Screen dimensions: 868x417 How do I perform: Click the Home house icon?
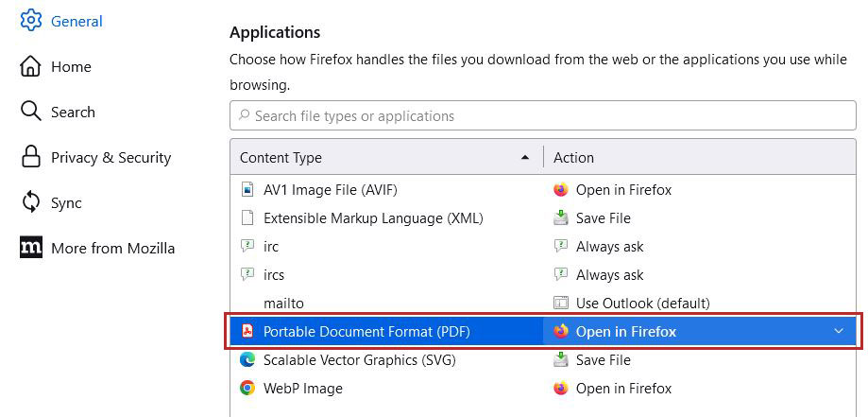click(31, 66)
